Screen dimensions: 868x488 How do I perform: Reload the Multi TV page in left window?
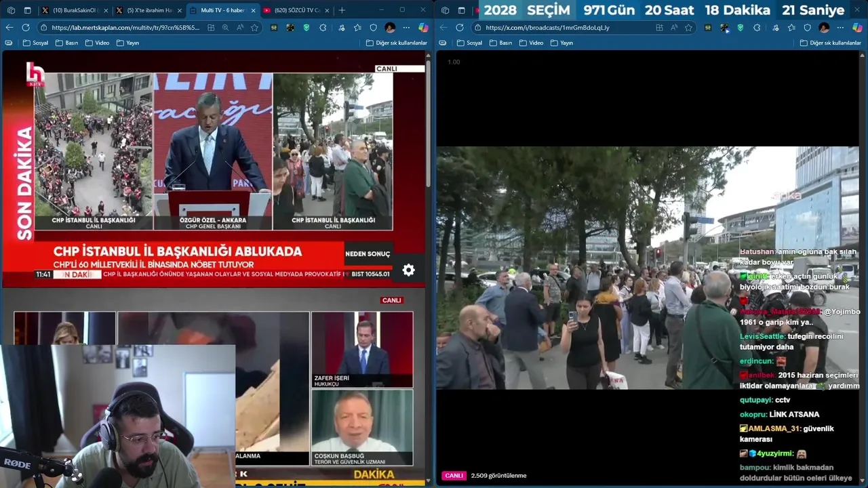(26, 28)
